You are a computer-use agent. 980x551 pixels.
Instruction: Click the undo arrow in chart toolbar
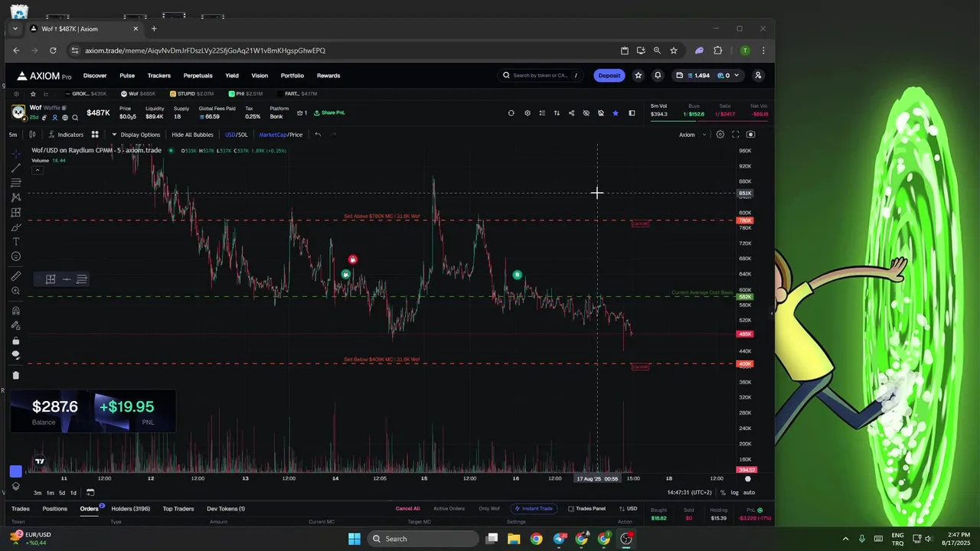[318, 135]
